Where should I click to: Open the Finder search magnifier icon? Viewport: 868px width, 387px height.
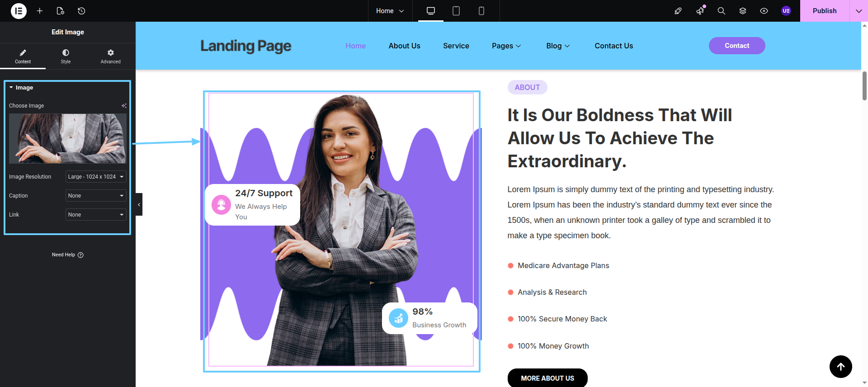pyautogui.click(x=722, y=11)
